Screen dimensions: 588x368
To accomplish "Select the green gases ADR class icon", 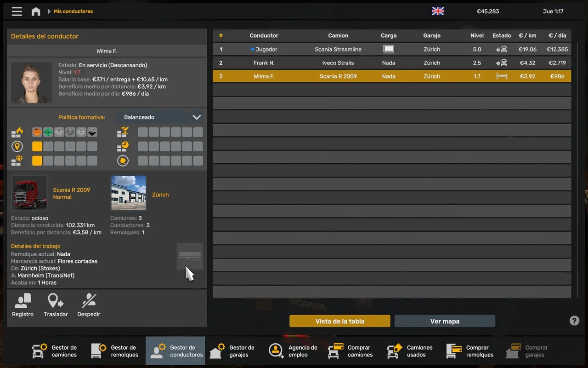I will 48,132.
